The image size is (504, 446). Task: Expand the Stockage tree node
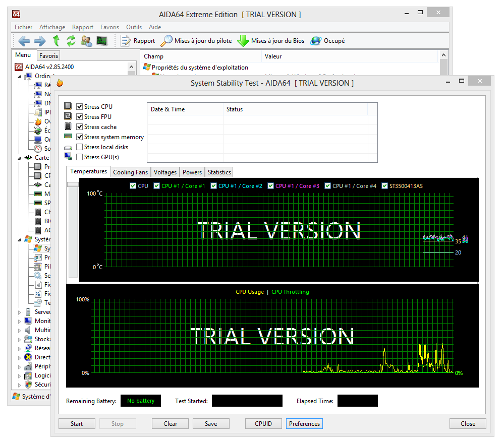click(19, 339)
